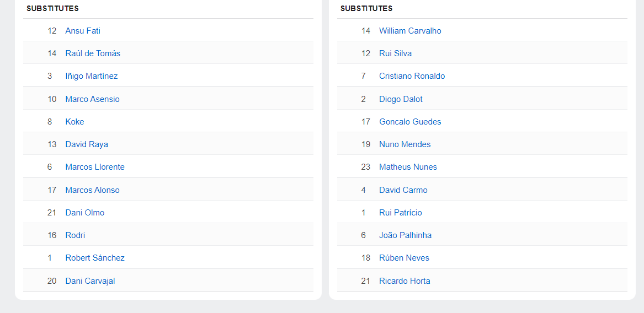The height and width of the screenshot is (313, 644).
Task: Click the Rúben Neves link
Action: point(404,258)
